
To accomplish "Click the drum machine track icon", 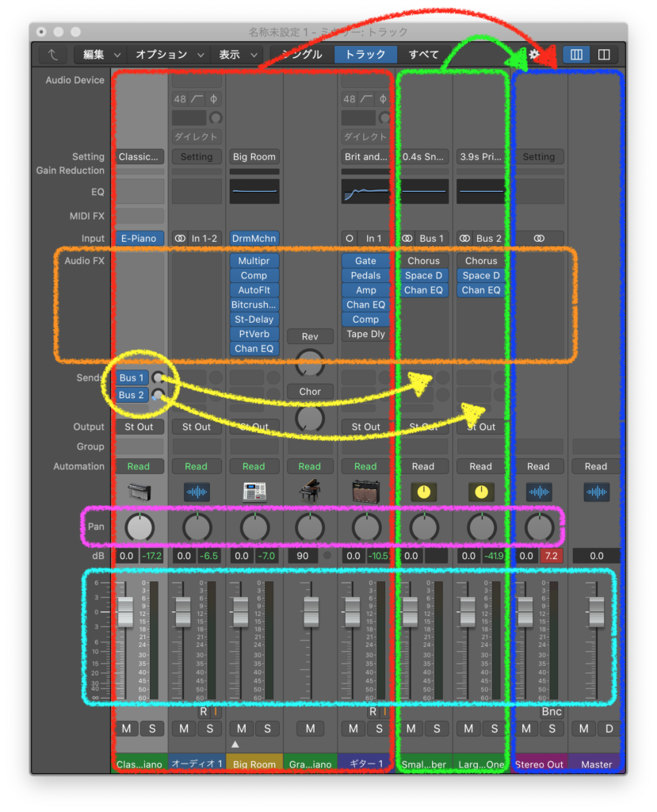I will tap(254, 492).
